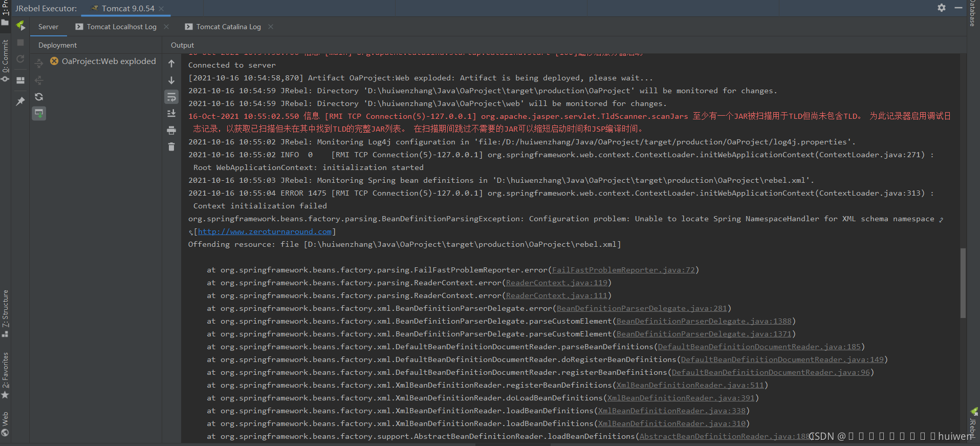Open the Commit tool window
Image resolution: width=980 pixels, height=446 pixels.
tap(5, 60)
